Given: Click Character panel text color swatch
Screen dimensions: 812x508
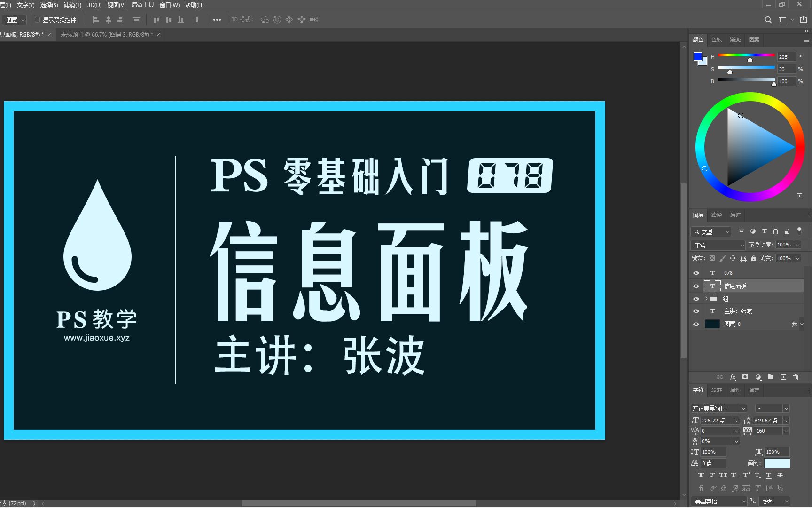Looking at the screenshot, I should [777, 463].
